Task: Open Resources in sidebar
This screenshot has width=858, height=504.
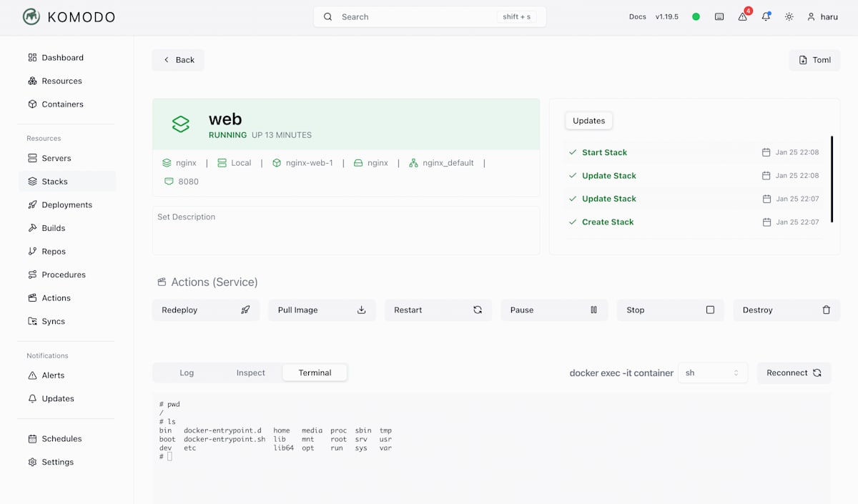Action: [x=67, y=81]
